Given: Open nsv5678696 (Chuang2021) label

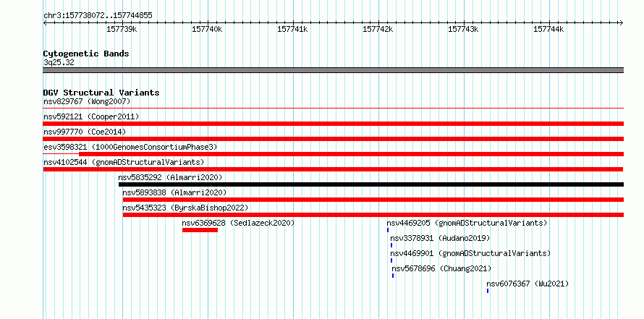Looking at the screenshot, I should [441, 268].
